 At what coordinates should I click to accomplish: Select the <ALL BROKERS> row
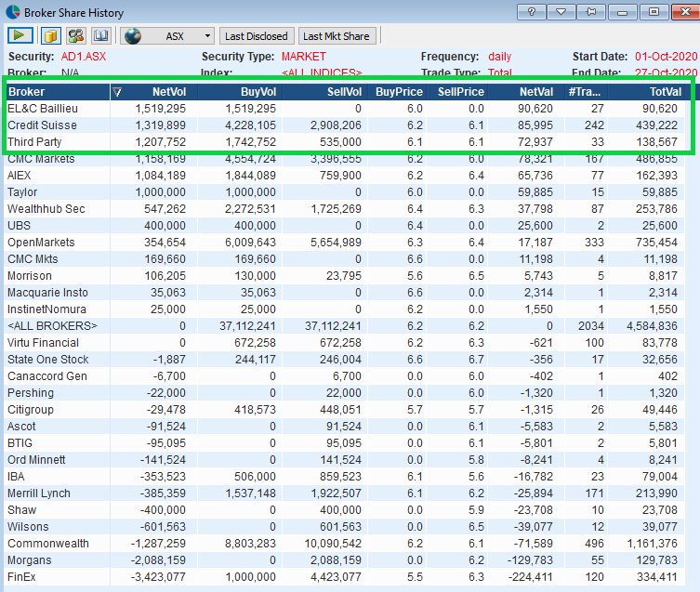coord(345,326)
